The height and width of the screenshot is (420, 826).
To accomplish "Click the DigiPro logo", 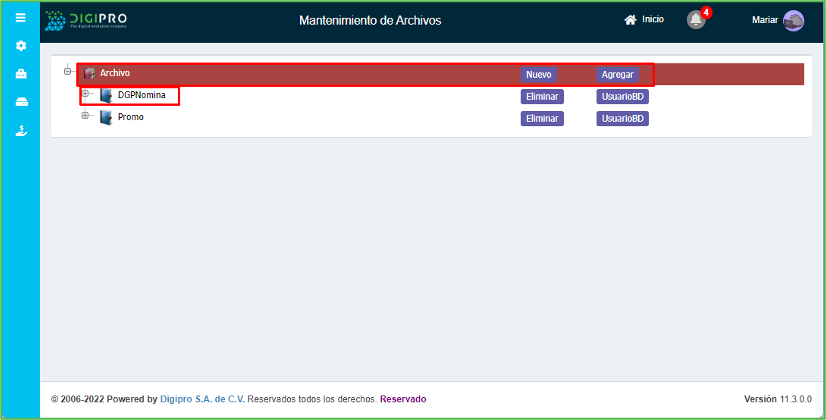I will point(87,20).
